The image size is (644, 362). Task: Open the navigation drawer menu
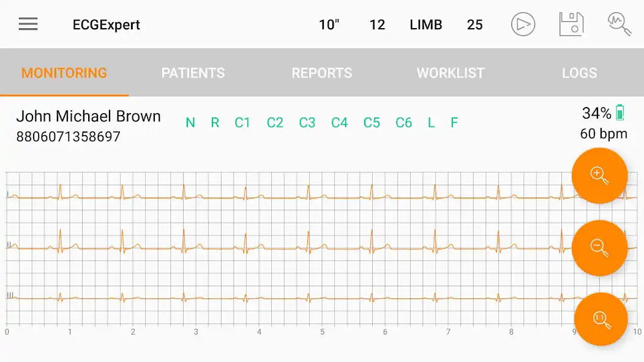point(28,24)
